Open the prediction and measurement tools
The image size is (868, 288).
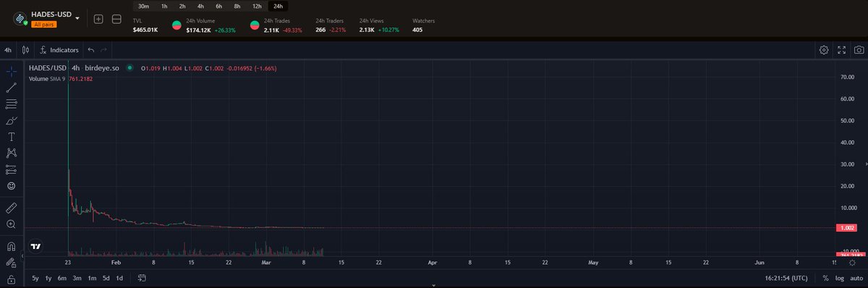[11, 169]
